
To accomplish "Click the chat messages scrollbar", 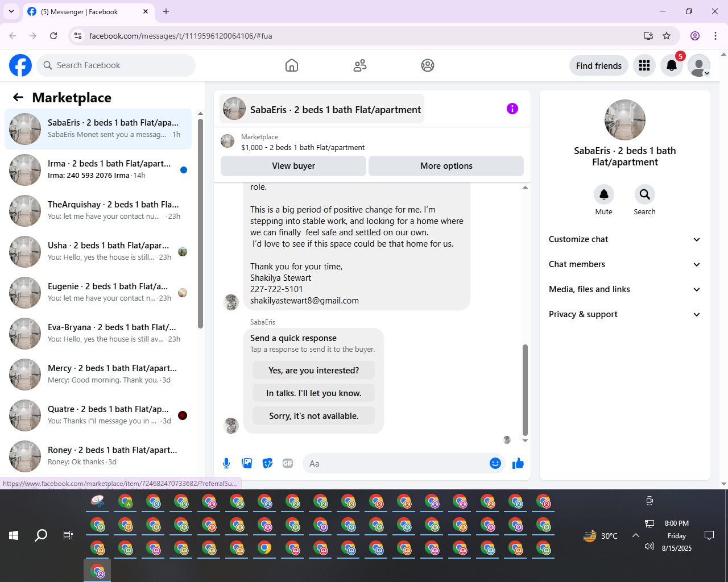I will click(x=525, y=389).
